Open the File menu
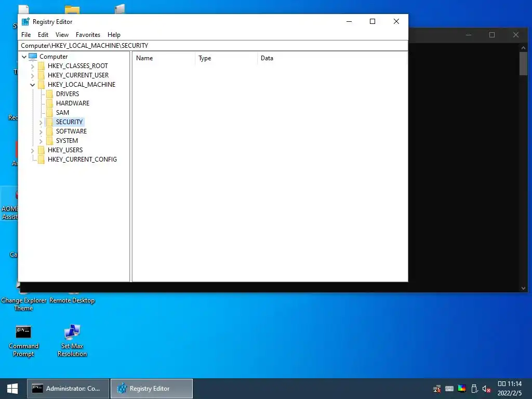The image size is (532, 399). [26, 35]
